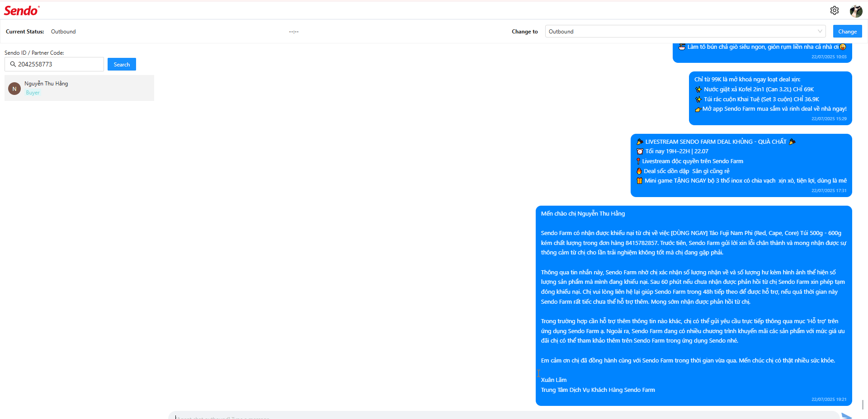Click the 'Mở app Sendo Farm' line
The height and width of the screenshot is (419, 868).
tap(771, 108)
